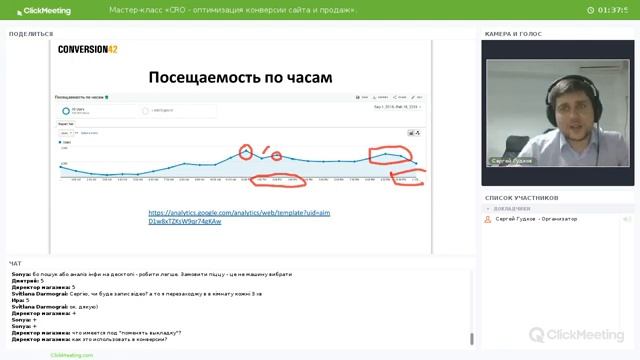The height and width of the screenshot is (360, 640).
Task: Click 'Select a metric' comparison option
Action: tap(89, 133)
